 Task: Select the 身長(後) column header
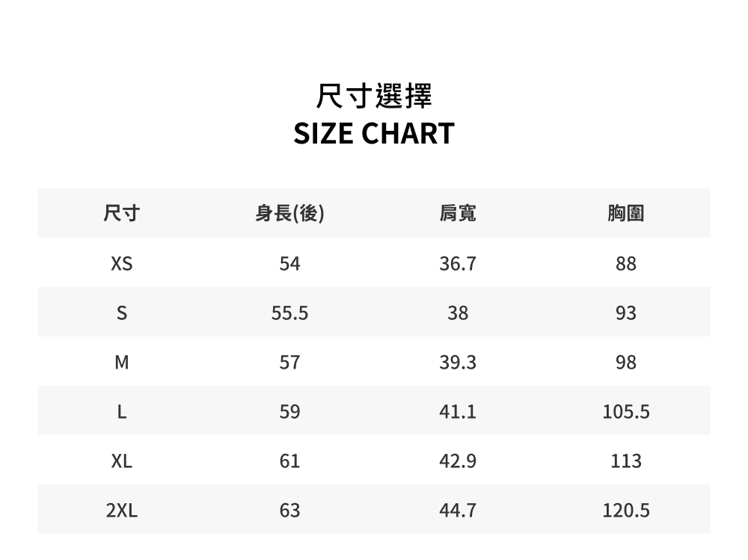pyautogui.click(x=289, y=214)
